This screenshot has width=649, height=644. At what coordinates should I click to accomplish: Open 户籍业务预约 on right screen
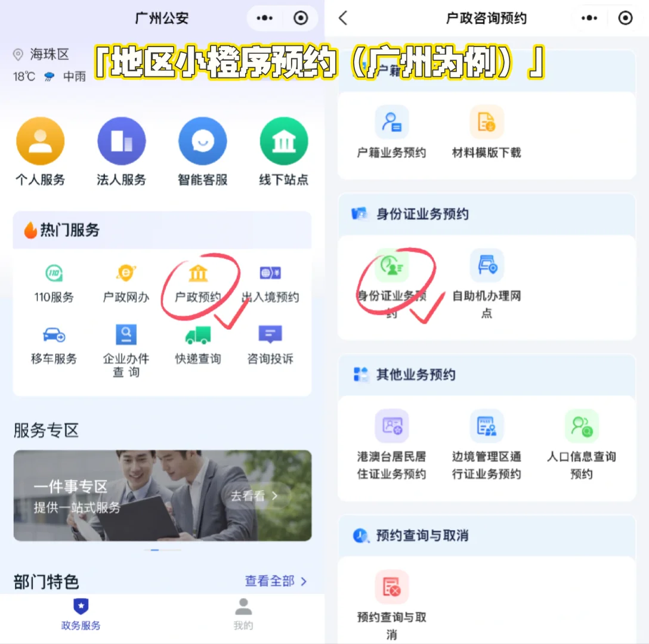point(391,132)
